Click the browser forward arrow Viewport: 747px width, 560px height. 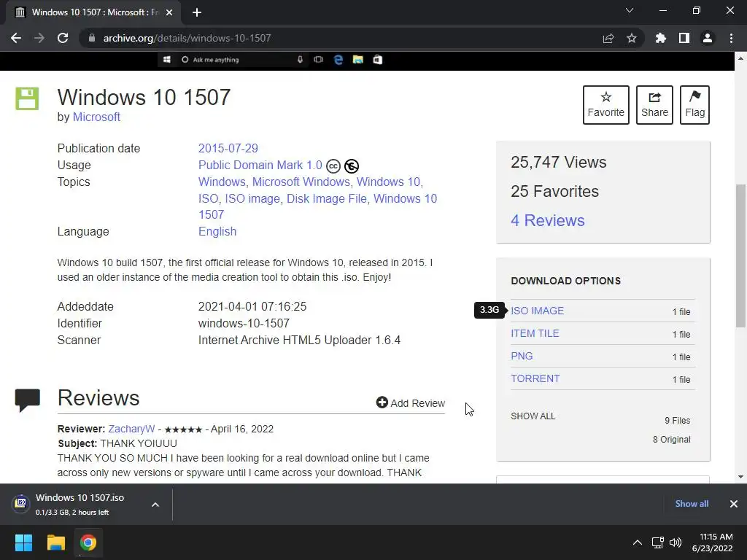coord(39,38)
